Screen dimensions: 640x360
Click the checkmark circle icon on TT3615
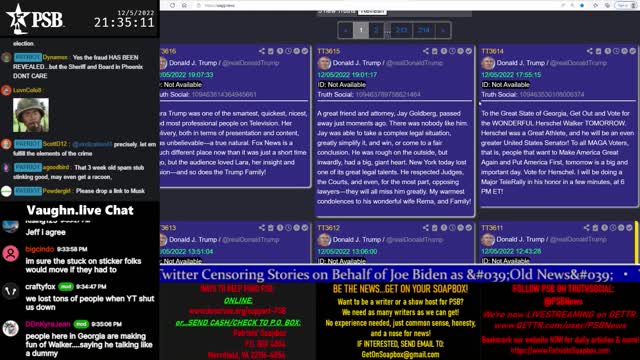469,51
